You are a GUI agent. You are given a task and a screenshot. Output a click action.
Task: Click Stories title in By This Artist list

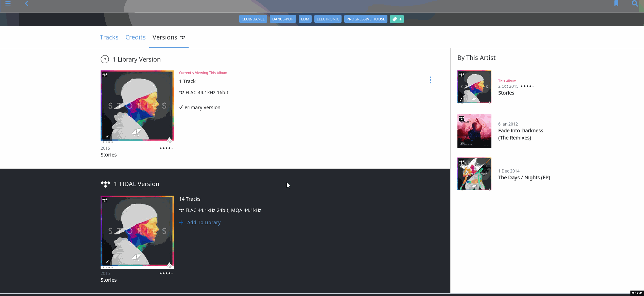pos(506,93)
